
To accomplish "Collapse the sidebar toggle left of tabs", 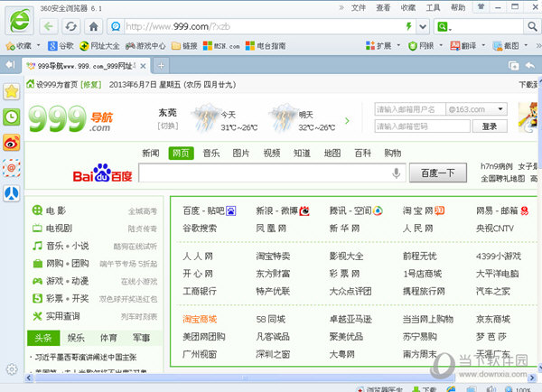I will [10, 65].
